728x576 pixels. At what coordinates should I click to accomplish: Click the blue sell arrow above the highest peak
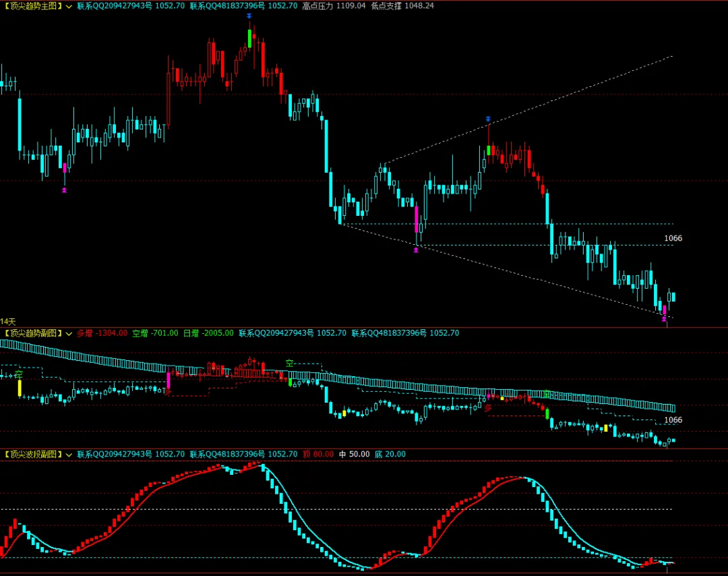(249, 16)
